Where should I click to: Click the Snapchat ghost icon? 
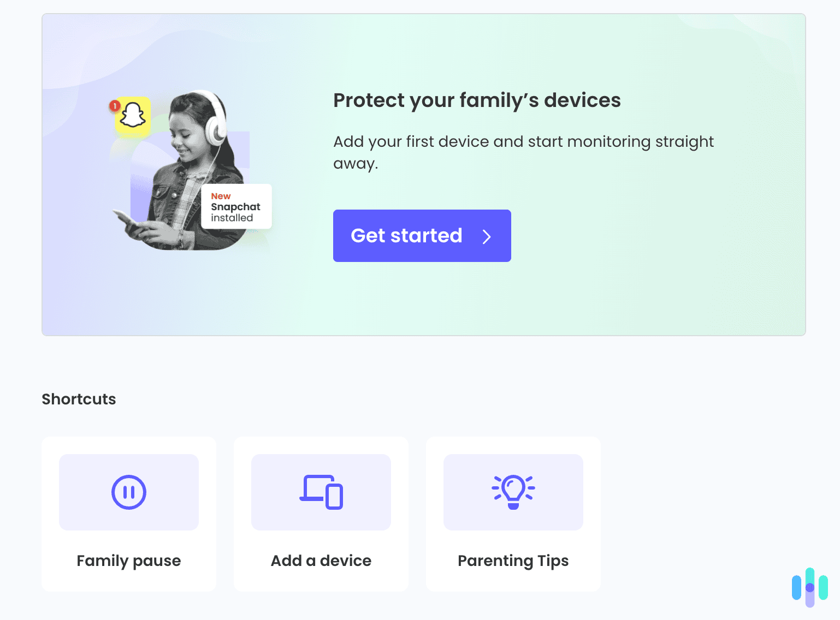(x=133, y=115)
